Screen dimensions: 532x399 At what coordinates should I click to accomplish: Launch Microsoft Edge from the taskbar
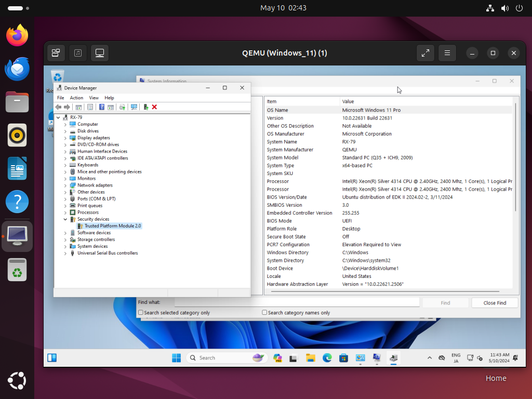tap(327, 358)
